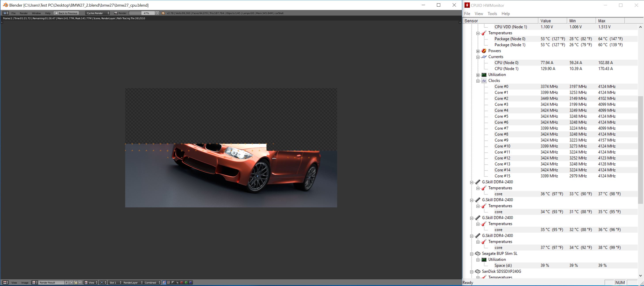The height and width of the screenshot is (286, 644).
Task: Add new image with plus icon
Action: pos(72,282)
